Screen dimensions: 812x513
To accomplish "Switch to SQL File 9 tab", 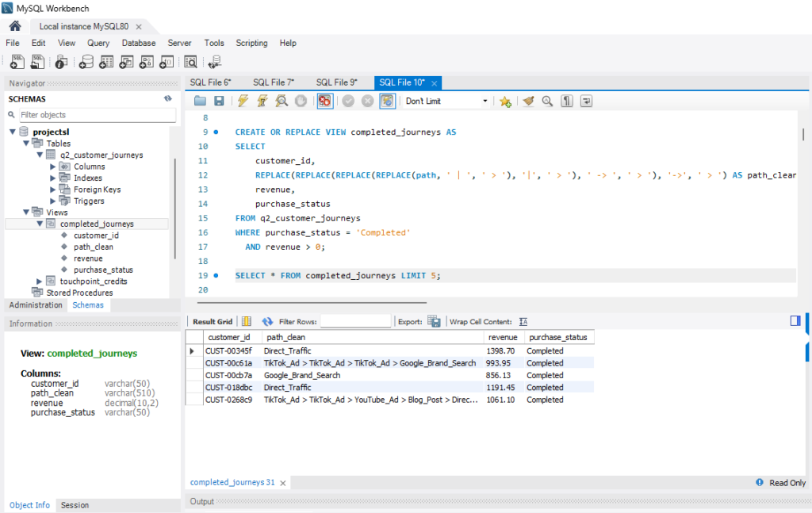I will tap(336, 82).
